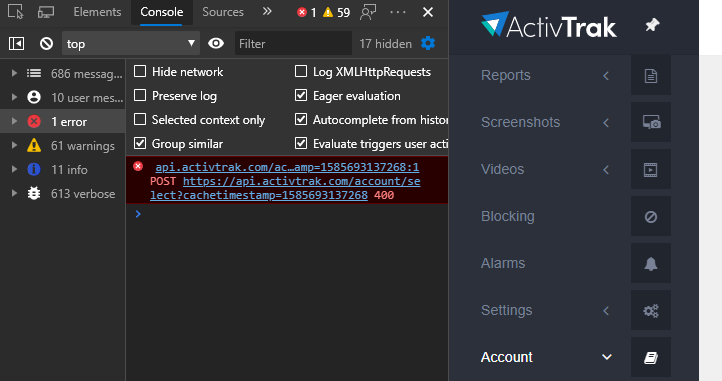The height and width of the screenshot is (381, 722).
Task: Open DevTools three-dot customize menu
Action: tap(398, 12)
